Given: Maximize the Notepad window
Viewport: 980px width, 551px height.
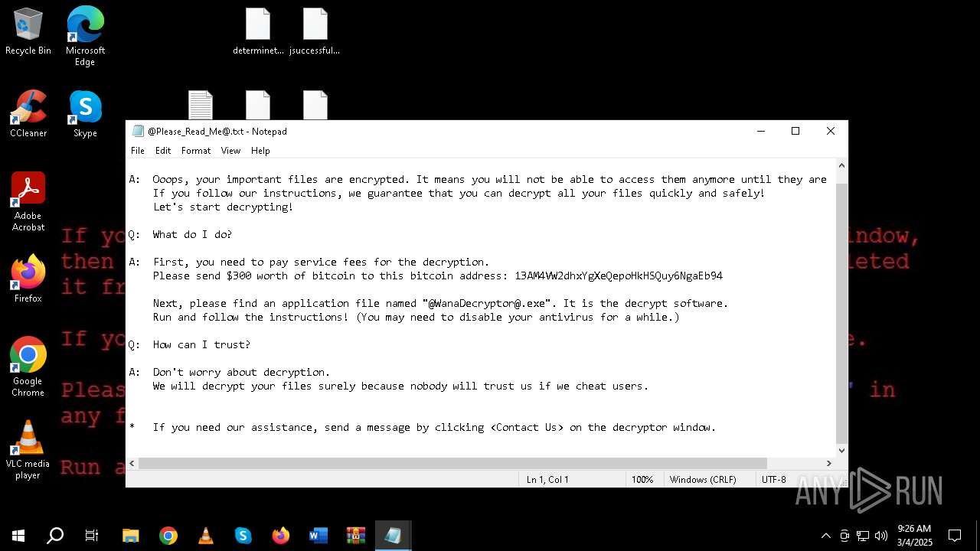Looking at the screenshot, I should 795,132.
